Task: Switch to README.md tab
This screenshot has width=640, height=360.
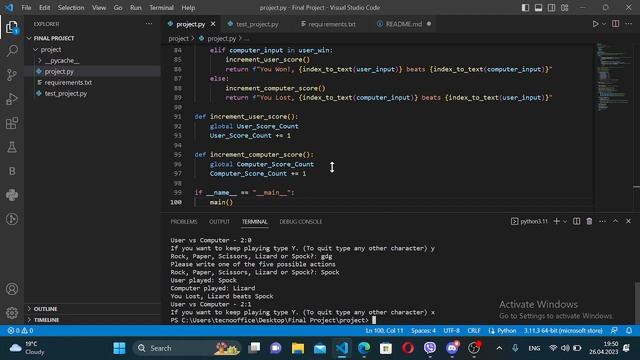Action: click(x=404, y=24)
